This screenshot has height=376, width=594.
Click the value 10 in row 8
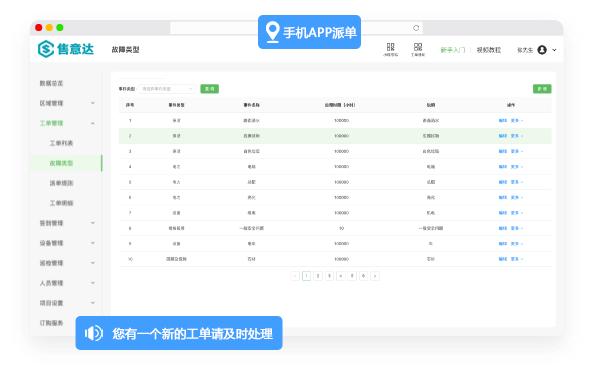pos(341,229)
